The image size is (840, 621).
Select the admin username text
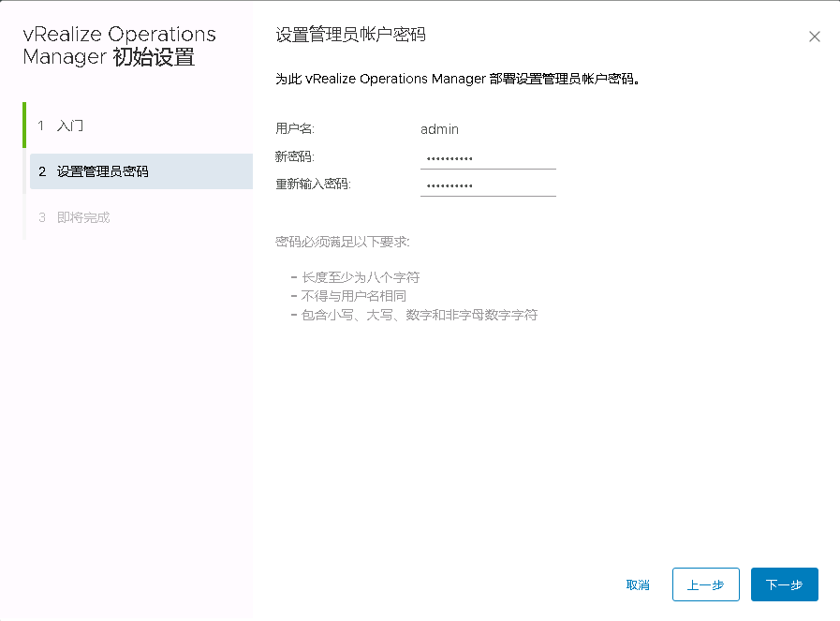tap(439, 129)
